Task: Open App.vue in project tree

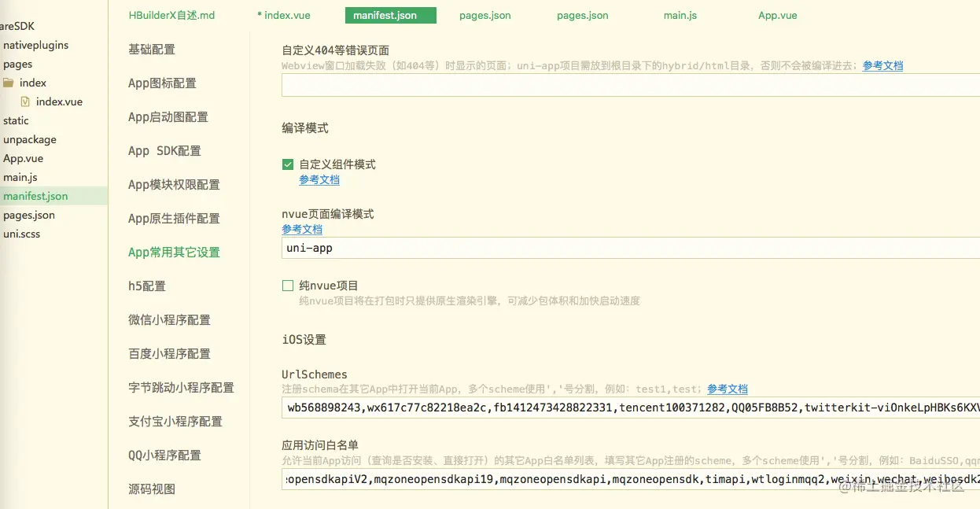Action: tap(23, 158)
